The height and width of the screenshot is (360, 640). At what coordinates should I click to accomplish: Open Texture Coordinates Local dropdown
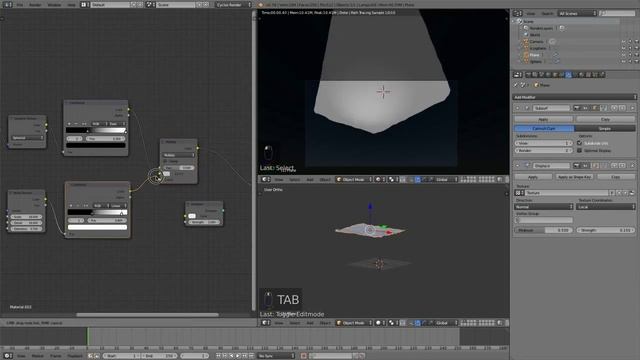pyautogui.click(x=606, y=207)
